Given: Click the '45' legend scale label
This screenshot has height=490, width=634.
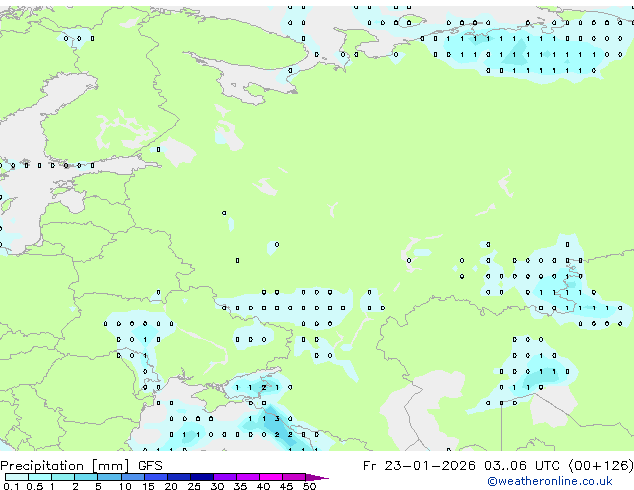Looking at the screenshot, I should point(286,486).
